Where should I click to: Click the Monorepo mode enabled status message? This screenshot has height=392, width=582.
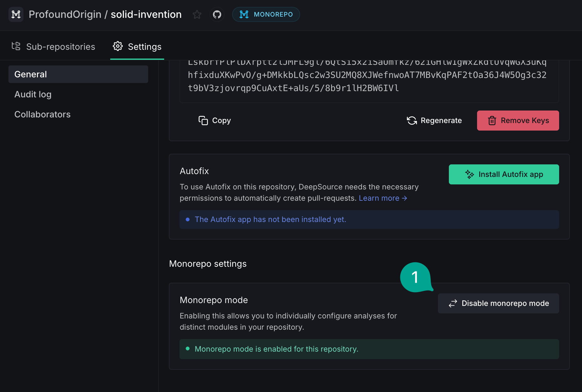click(x=369, y=349)
